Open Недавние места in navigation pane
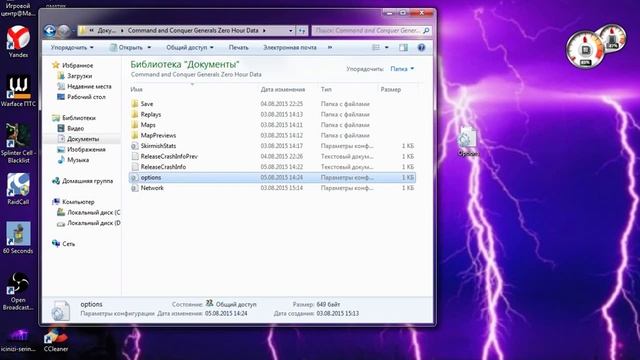The width and height of the screenshot is (640, 360). point(89,87)
